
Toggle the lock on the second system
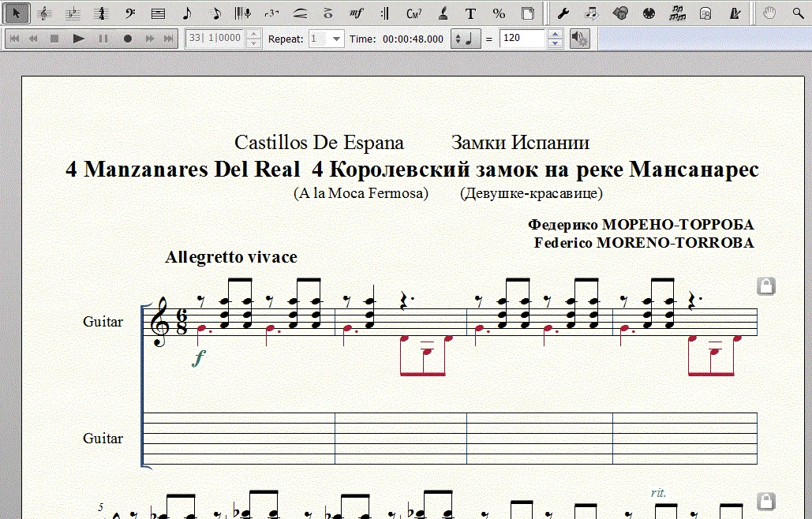pyautogui.click(x=765, y=501)
